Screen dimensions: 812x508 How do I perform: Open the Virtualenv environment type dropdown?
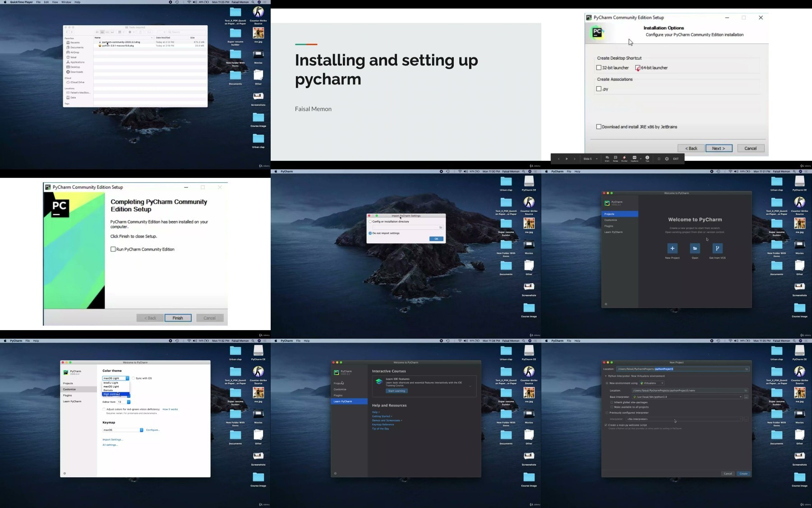coord(652,383)
